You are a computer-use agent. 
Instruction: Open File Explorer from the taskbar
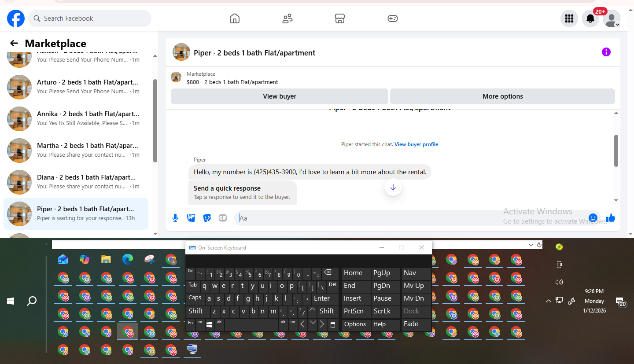tap(106, 260)
